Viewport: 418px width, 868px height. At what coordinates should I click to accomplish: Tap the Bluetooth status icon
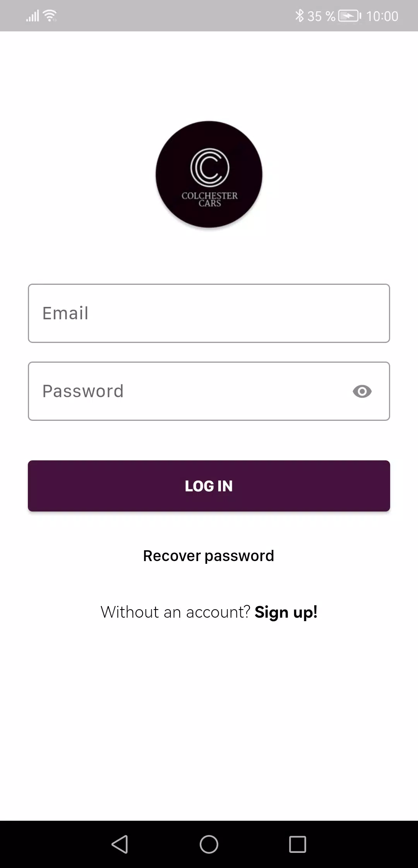click(299, 16)
